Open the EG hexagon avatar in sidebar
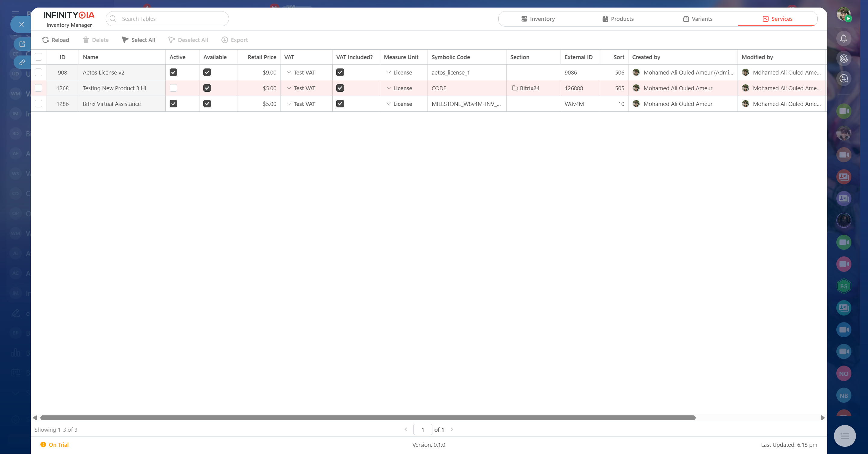868x454 pixels. point(843,286)
